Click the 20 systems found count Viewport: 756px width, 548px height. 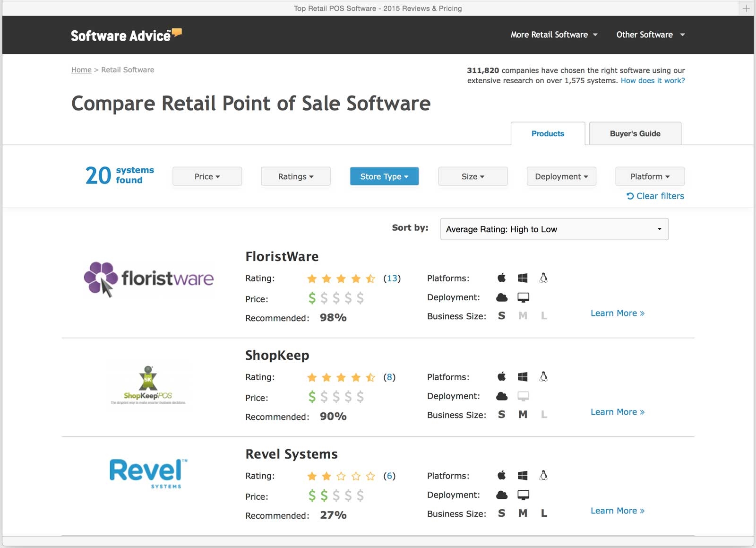pos(120,175)
